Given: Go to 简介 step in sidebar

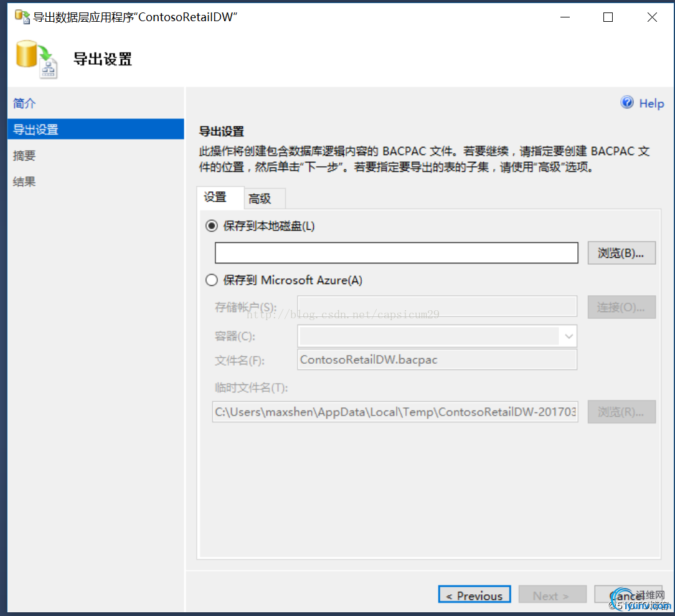Looking at the screenshot, I should click(x=24, y=103).
